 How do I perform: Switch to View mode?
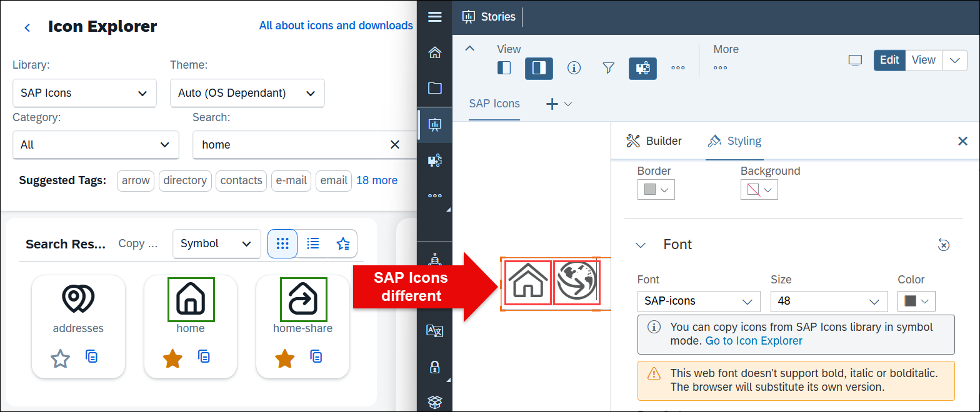924,60
